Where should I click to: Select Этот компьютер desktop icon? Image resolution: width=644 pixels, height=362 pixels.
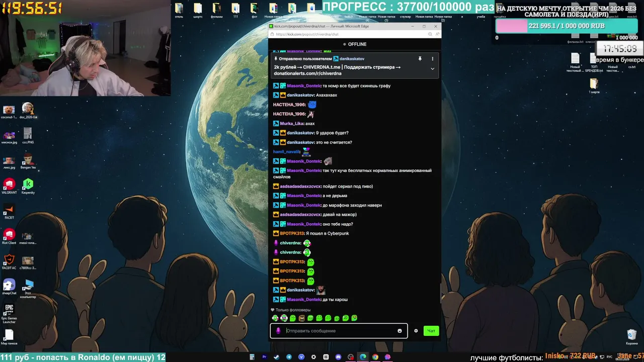[28, 289]
